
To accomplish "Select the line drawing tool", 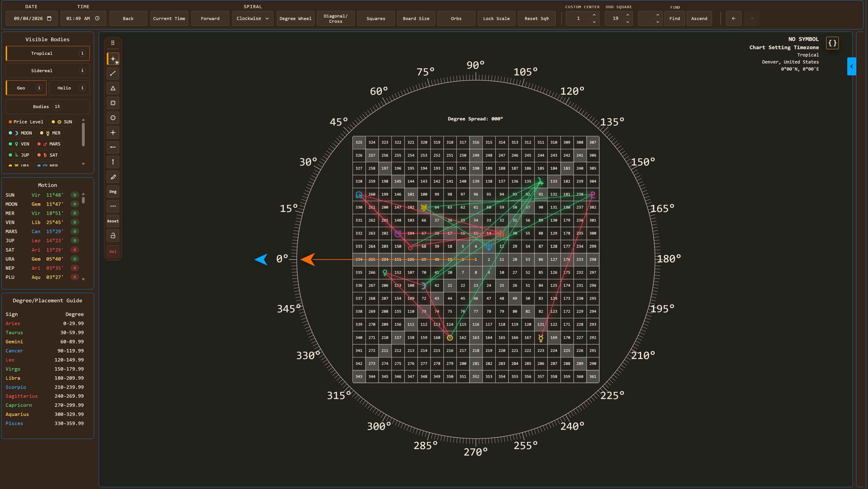I will pyautogui.click(x=113, y=73).
